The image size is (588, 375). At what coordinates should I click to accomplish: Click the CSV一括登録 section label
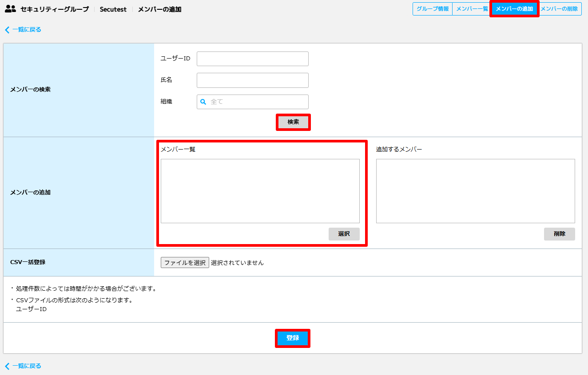tap(28, 262)
